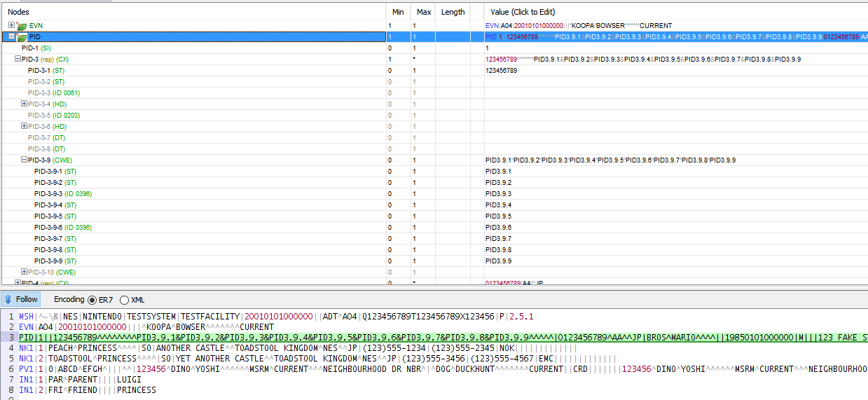Click the Follow button arrow icon
The image size is (868, 400).
pyautogui.click(x=8, y=300)
